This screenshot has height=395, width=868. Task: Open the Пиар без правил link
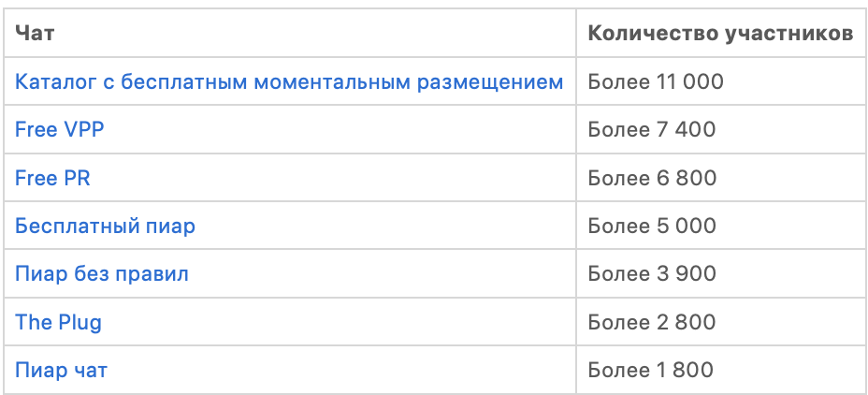[101, 274]
